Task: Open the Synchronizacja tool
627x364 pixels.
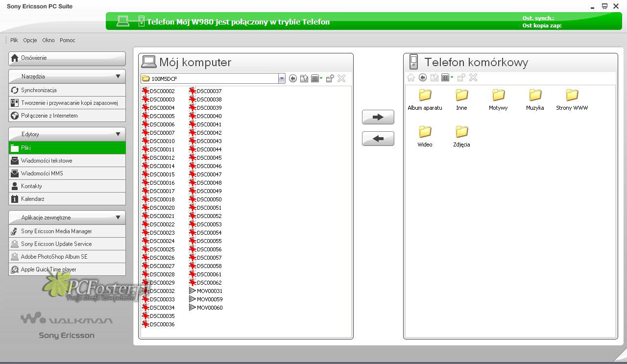Action: [x=67, y=90]
